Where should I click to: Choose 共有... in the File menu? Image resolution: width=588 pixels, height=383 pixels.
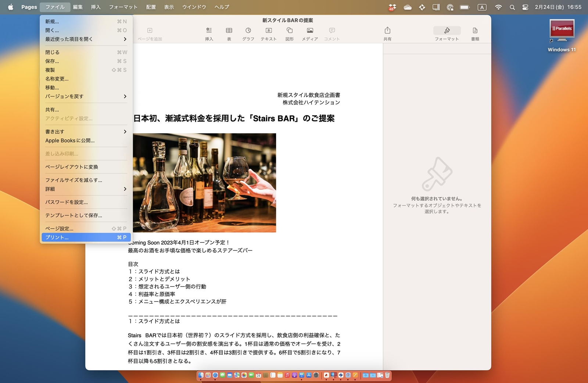[86, 110]
